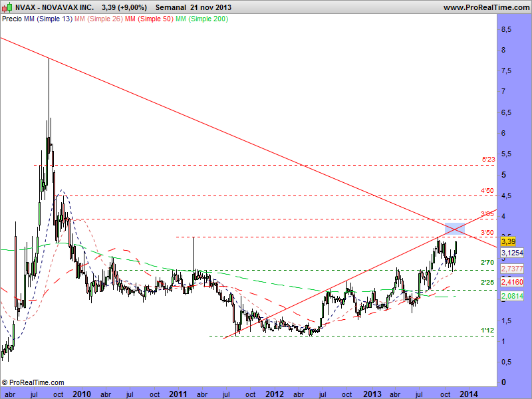Click the 3,1254 moving average price tag
Viewport: 532px width, 399px height.
tap(512, 253)
